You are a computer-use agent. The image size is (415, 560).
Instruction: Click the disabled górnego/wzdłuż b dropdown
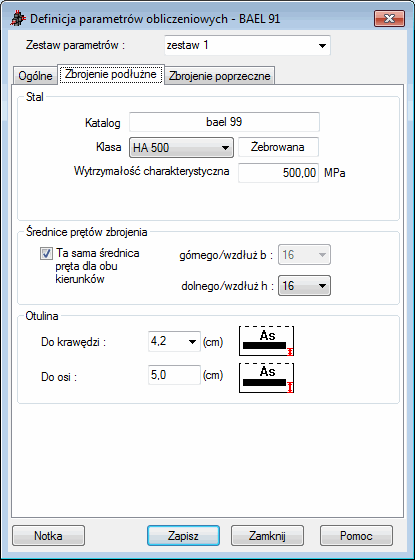pyautogui.click(x=304, y=255)
